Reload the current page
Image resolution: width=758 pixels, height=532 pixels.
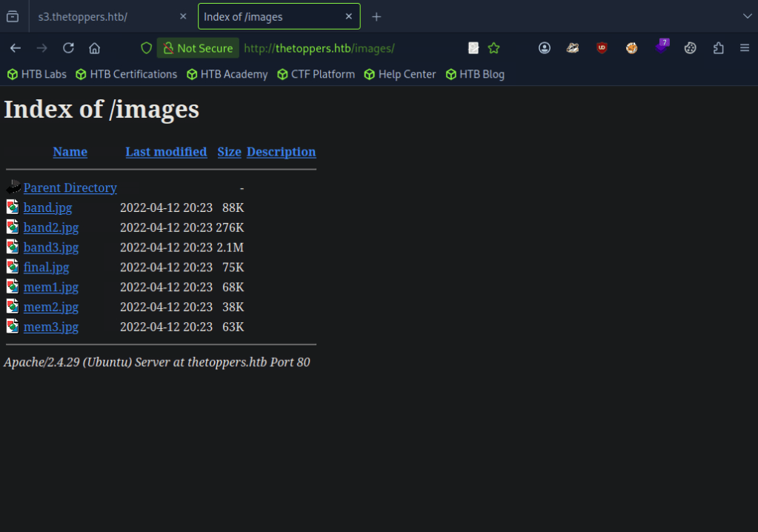click(x=68, y=48)
